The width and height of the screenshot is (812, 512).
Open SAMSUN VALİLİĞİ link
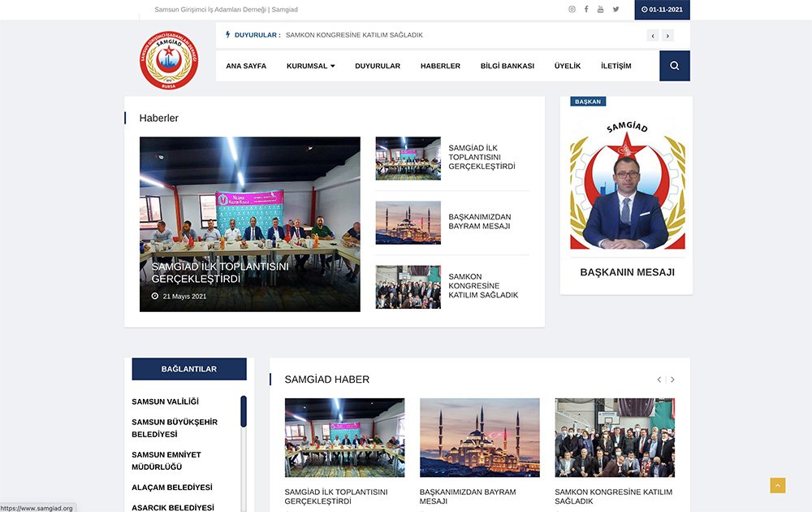(x=165, y=401)
